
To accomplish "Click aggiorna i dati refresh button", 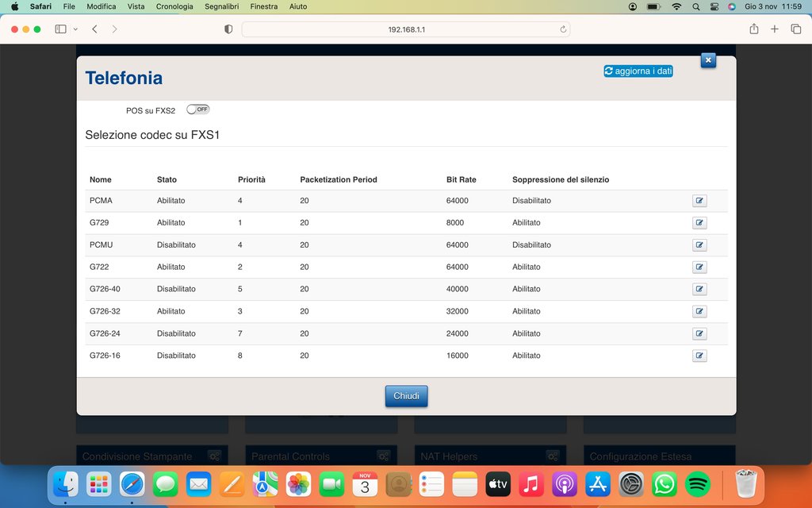I will tap(638, 71).
